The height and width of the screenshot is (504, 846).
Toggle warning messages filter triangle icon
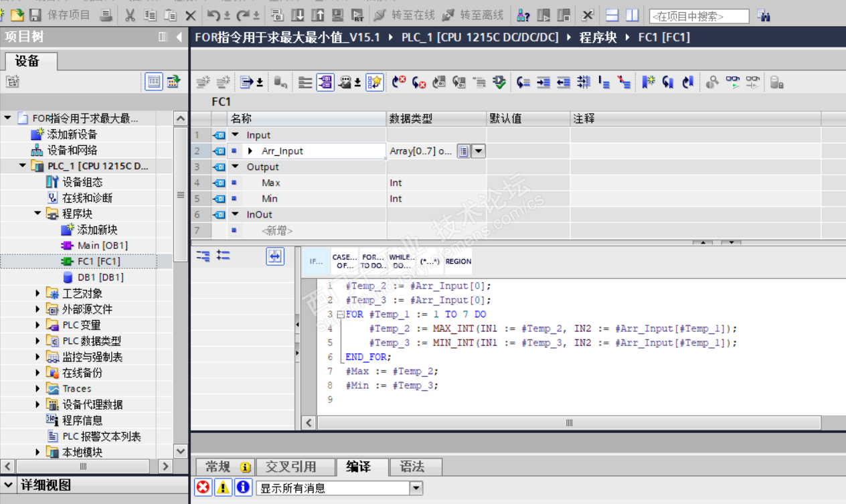(x=223, y=487)
